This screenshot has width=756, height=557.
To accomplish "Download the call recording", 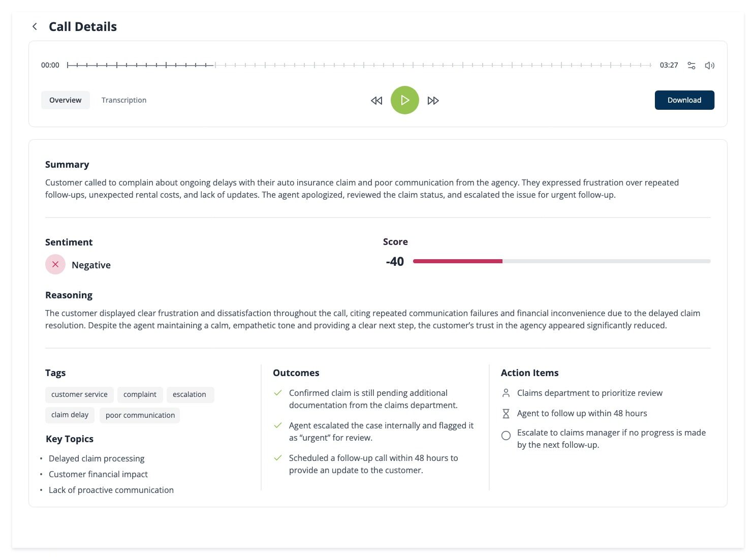I will [684, 100].
